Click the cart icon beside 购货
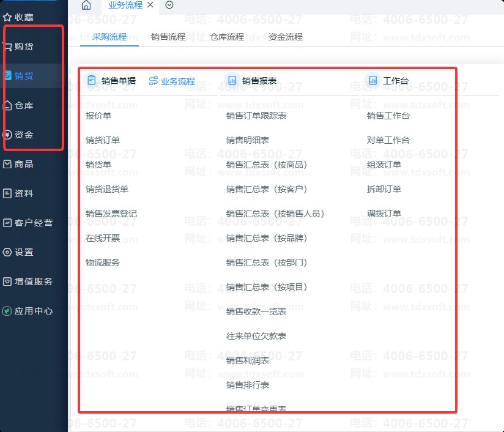The image size is (504, 432). point(8,47)
